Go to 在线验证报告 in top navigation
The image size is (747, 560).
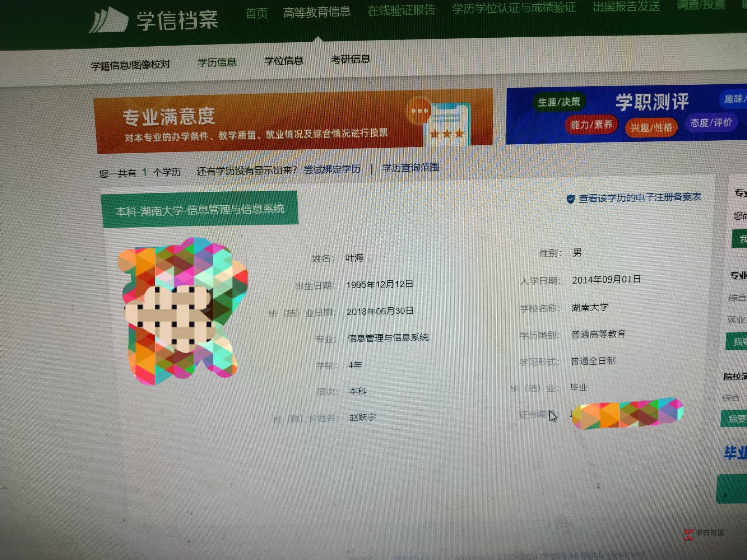(401, 10)
